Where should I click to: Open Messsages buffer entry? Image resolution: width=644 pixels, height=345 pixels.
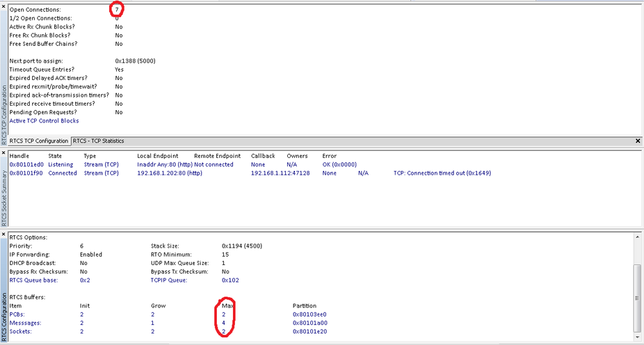click(25, 323)
